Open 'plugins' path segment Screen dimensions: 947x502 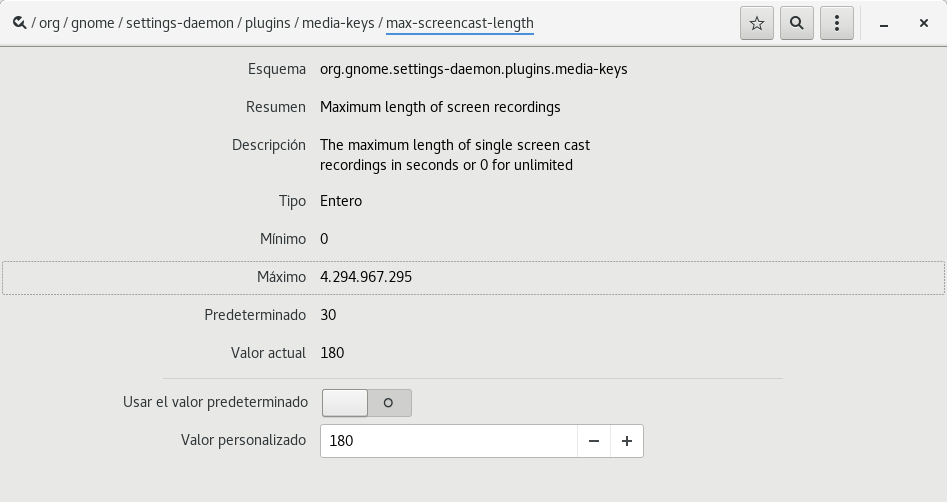pyautogui.click(x=271, y=23)
